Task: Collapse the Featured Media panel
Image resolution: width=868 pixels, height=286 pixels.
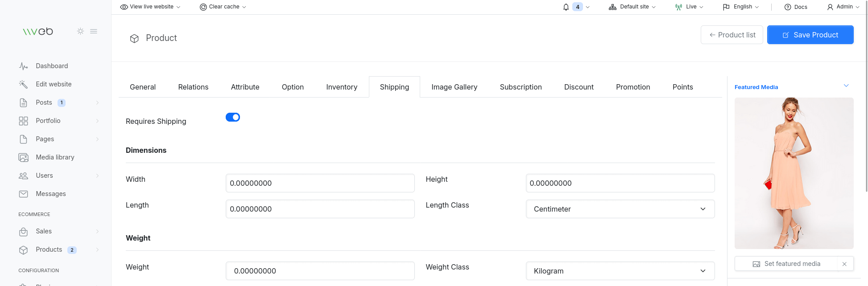Action: (846, 86)
